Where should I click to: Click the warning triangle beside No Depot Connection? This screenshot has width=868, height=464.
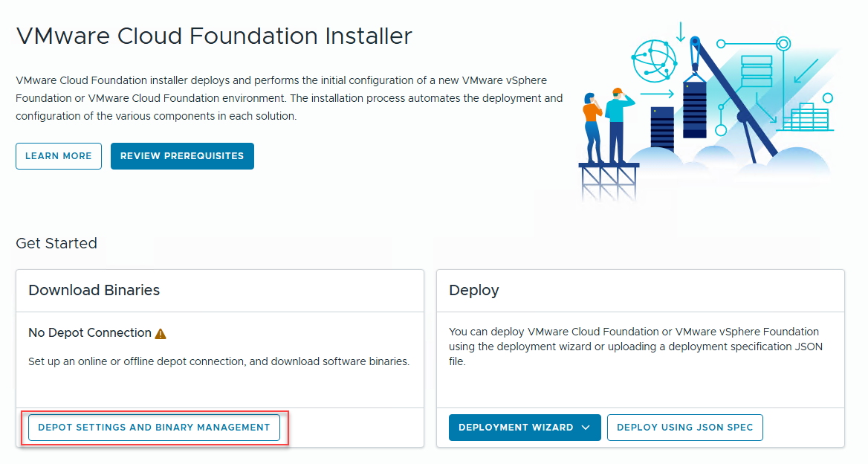(161, 334)
